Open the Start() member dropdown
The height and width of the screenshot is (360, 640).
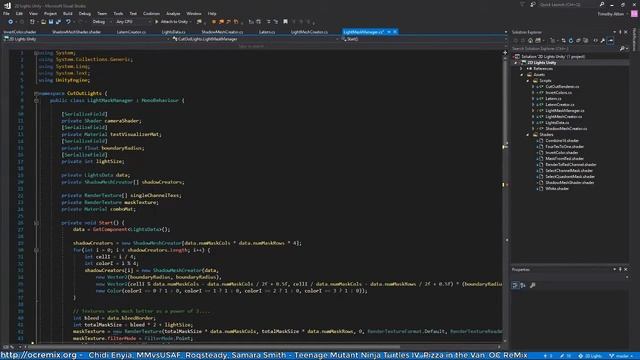[424, 39]
